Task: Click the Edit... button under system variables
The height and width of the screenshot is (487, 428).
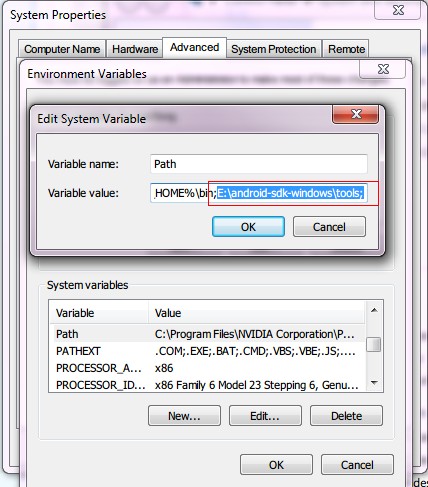Action: [x=265, y=416]
